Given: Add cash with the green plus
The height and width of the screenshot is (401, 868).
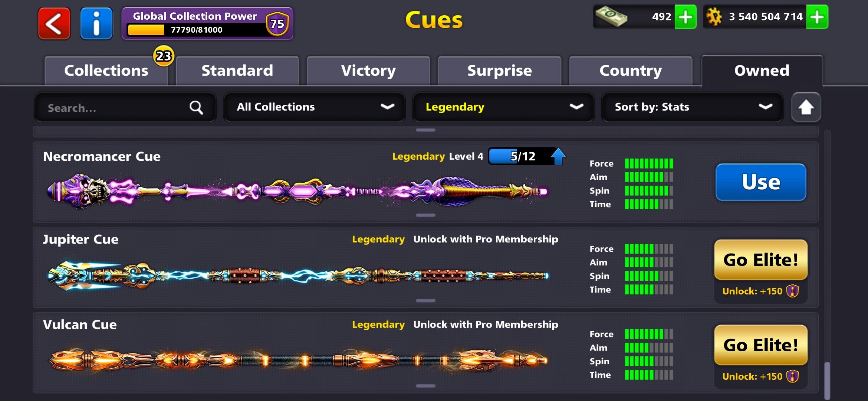Looking at the screenshot, I should tap(685, 17).
